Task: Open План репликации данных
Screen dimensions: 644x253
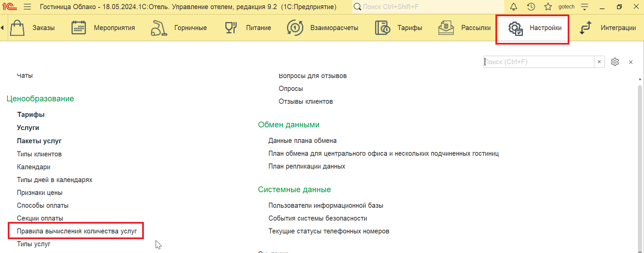Action: click(307, 166)
